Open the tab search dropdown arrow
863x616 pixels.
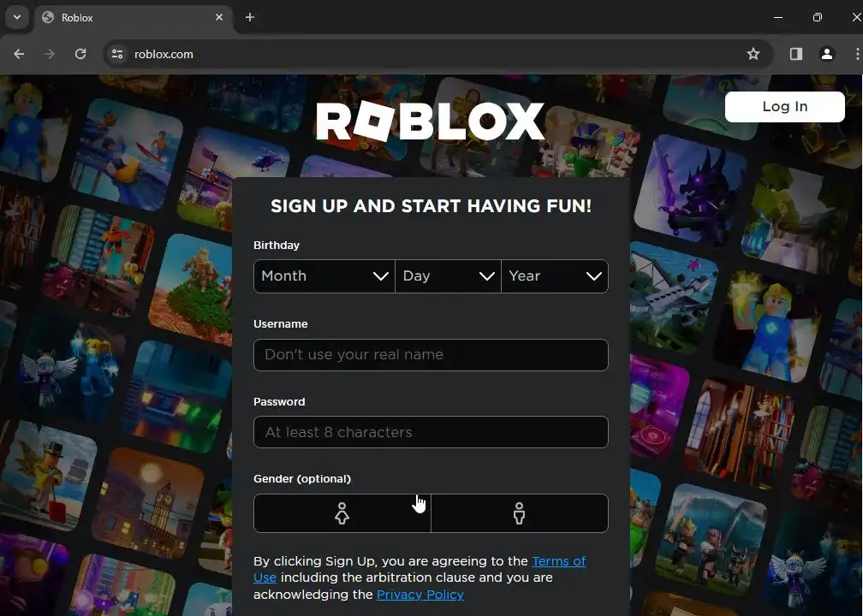17,17
